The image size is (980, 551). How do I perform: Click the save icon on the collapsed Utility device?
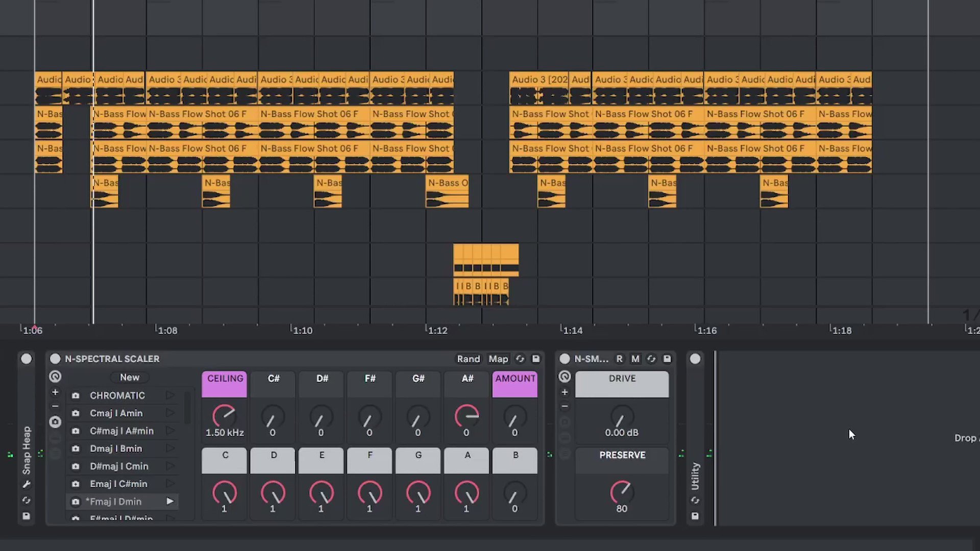695,516
